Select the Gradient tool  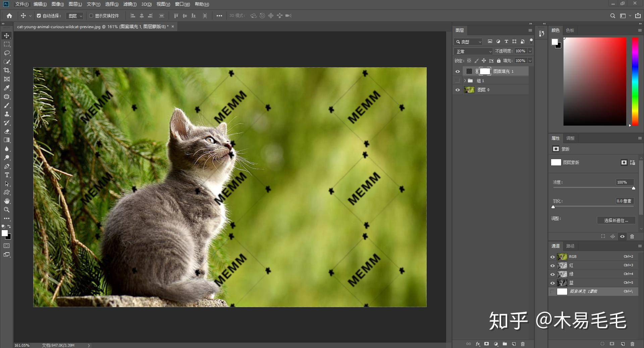[x=7, y=140]
